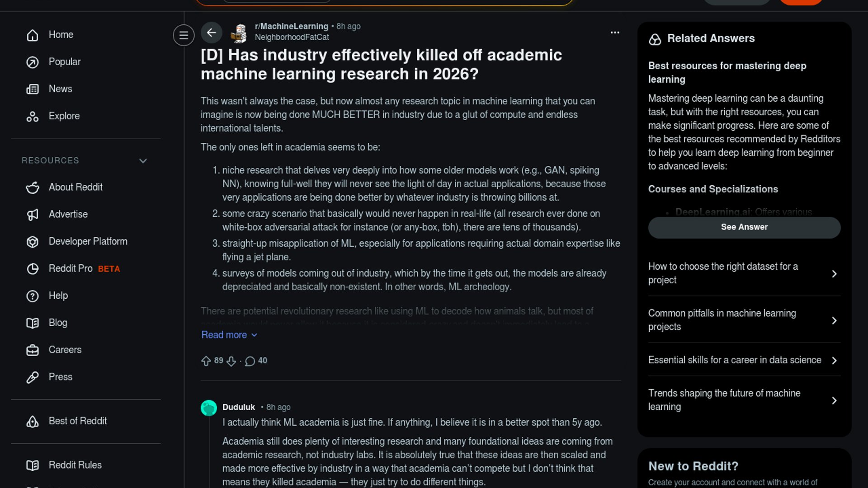Viewport: 868px width, 488px height.
Task: Open Reddit Pro BETA link
Action: tap(84, 268)
